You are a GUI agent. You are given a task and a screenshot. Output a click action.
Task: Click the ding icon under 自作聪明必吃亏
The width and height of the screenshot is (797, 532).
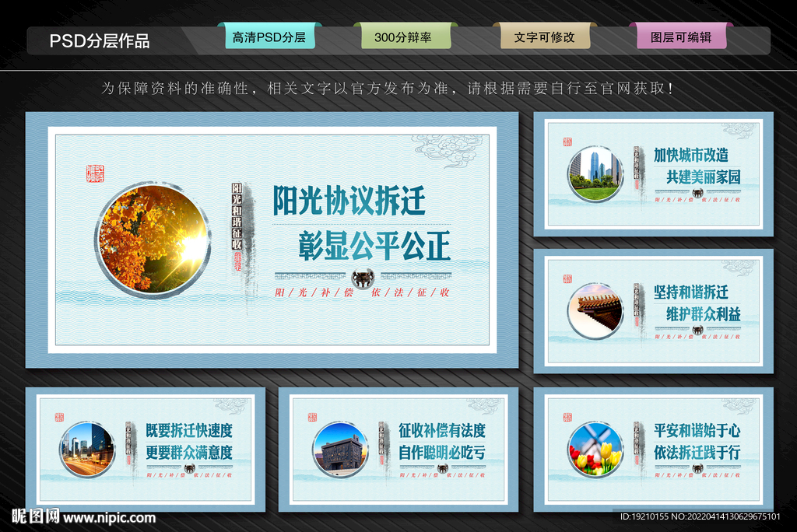pos(443,468)
